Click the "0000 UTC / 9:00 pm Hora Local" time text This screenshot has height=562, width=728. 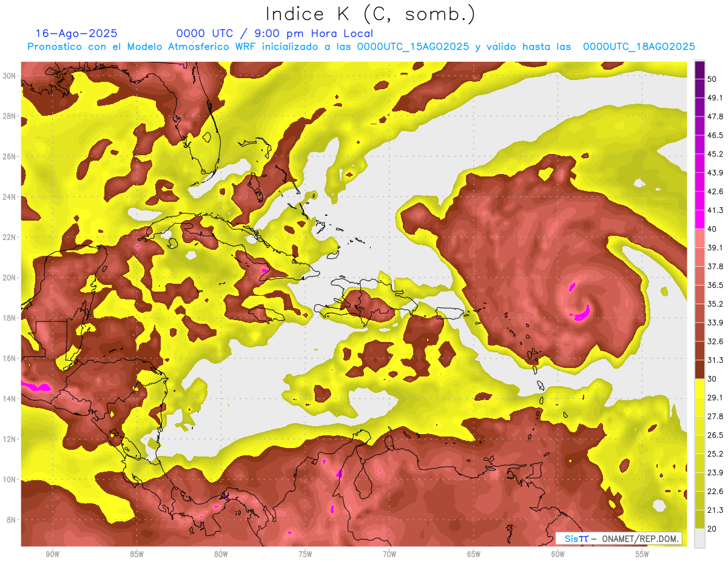[x=275, y=33]
